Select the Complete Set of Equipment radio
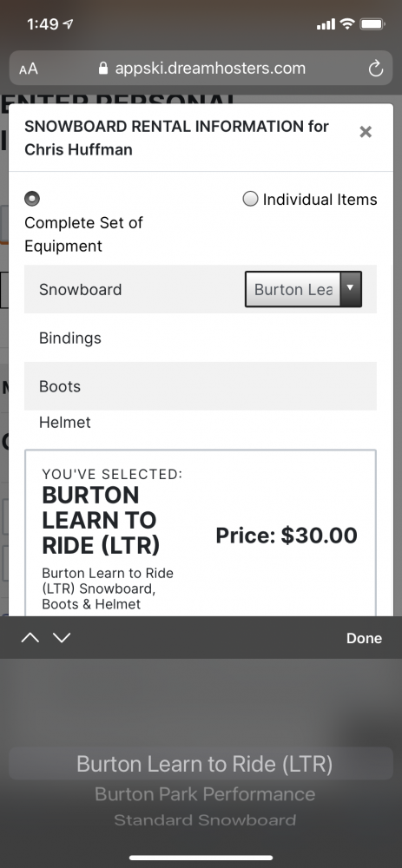The width and height of the screenshot is (402, 868). click(x=32, y=198)
